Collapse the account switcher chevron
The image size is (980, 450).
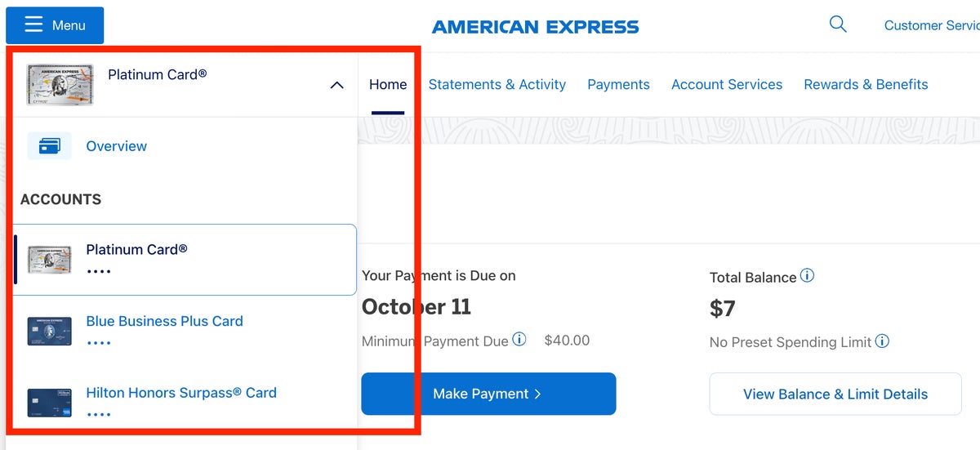pos(336,85)
